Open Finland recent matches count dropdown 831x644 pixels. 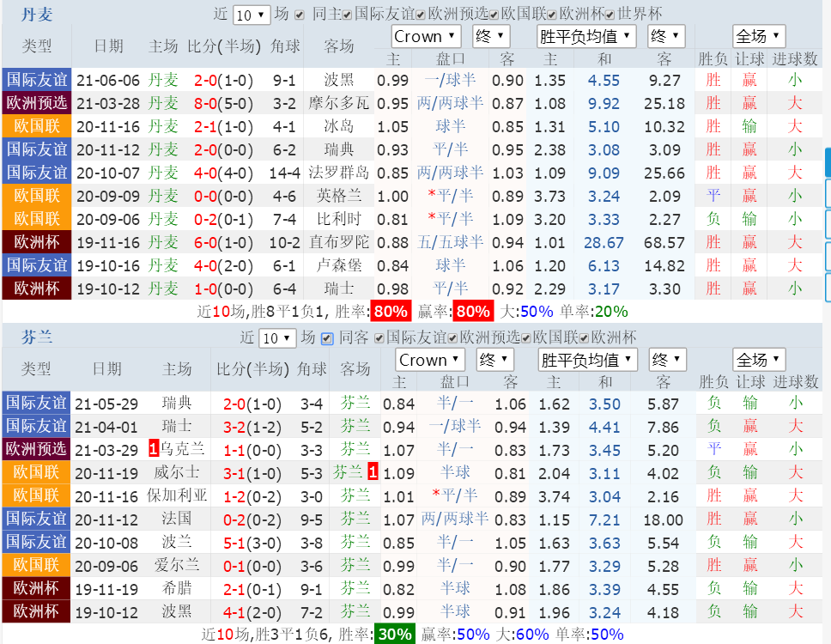(277, 338)
